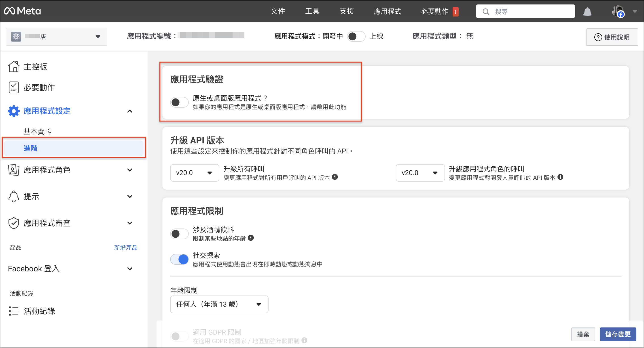Collapse the 應用程式設定 section
This screenshot has width=644, height=348.
click(x=130, y=111)
